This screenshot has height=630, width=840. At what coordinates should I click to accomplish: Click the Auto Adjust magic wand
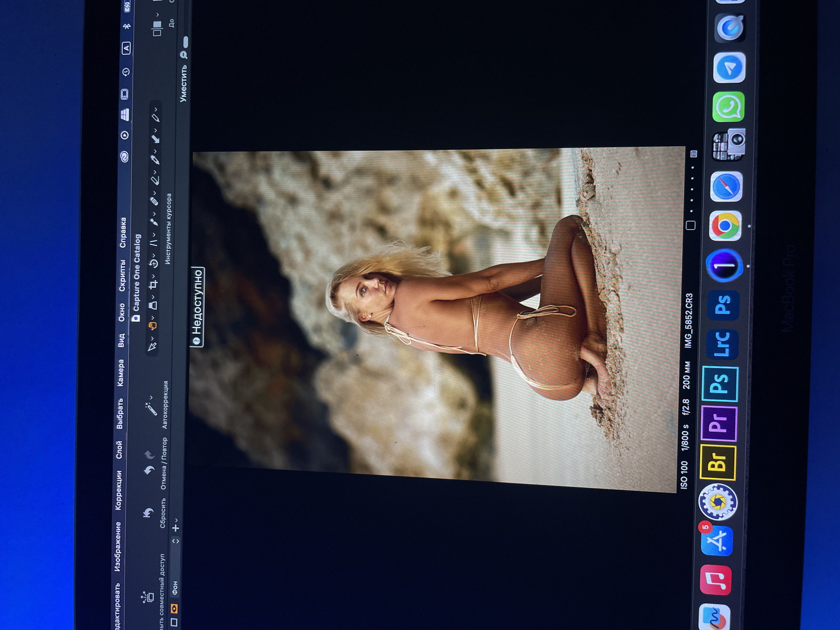click(151, 409)
